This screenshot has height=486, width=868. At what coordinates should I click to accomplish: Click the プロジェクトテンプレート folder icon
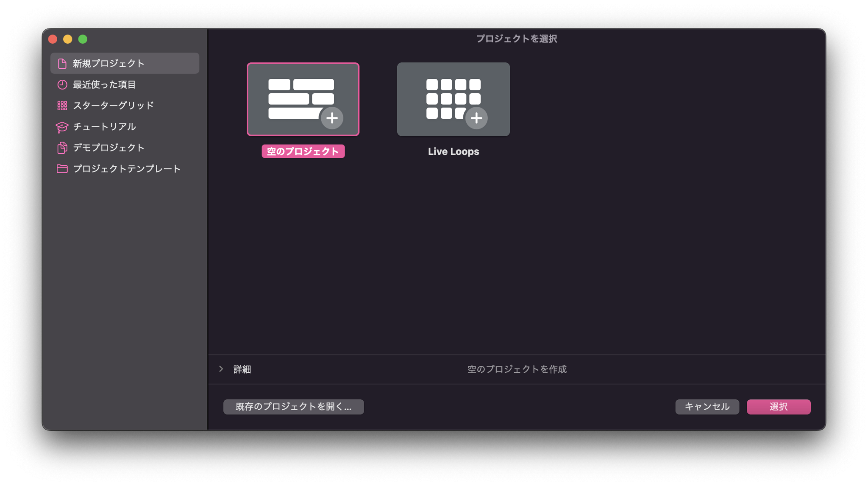pyautogui.click(x=62, y=168)
